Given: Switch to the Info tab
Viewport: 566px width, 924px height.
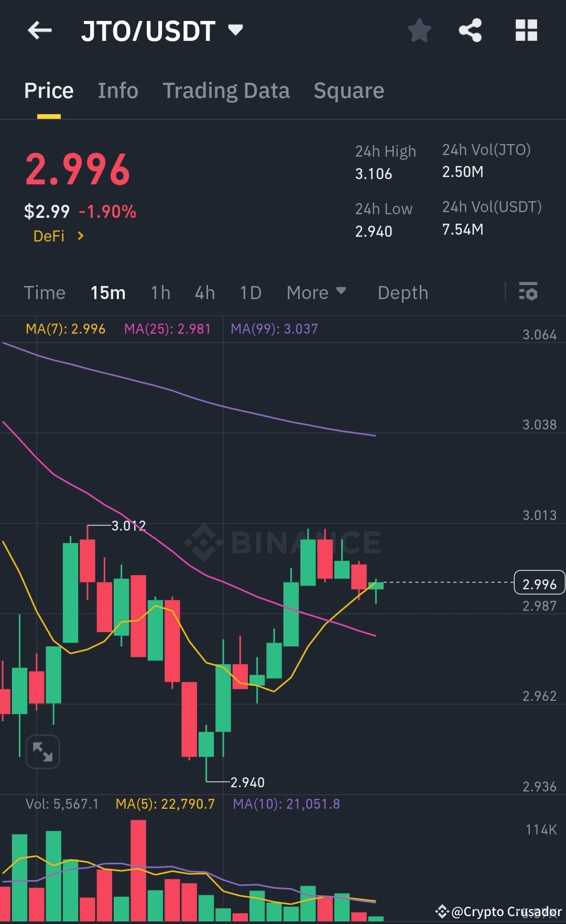Looking at the screenshot, I should point(117,90).
